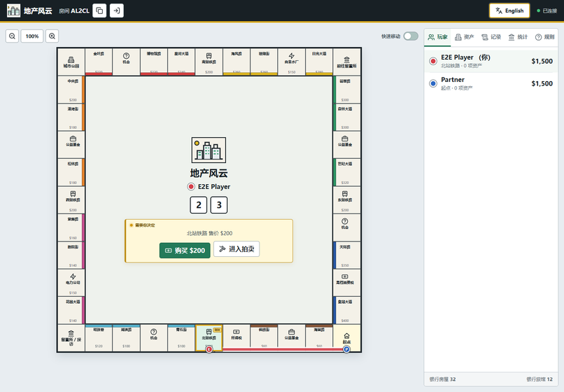Click the E2E Player (你) name

[465, 57]
